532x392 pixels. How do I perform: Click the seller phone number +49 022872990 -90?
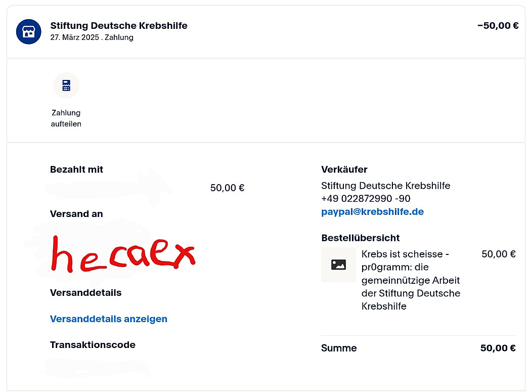(366, 199)
